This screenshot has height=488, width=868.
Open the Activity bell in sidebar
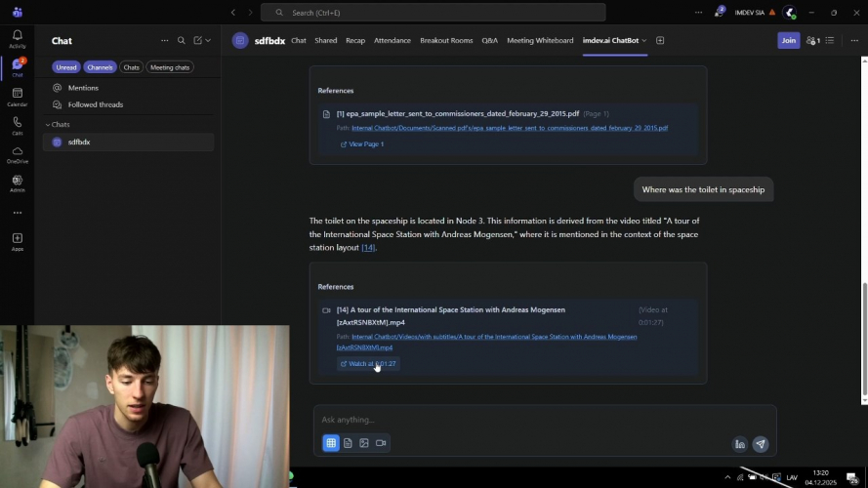[x=18, y=39]
